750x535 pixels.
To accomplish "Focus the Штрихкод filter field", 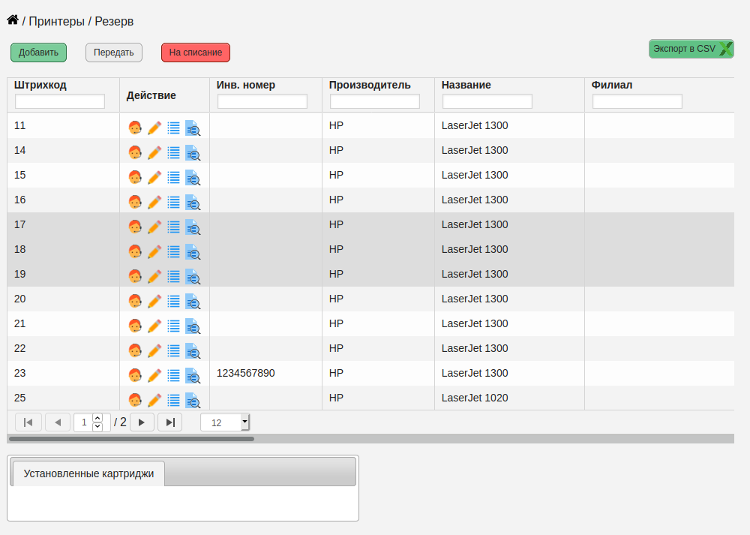I will click(60, 101).
